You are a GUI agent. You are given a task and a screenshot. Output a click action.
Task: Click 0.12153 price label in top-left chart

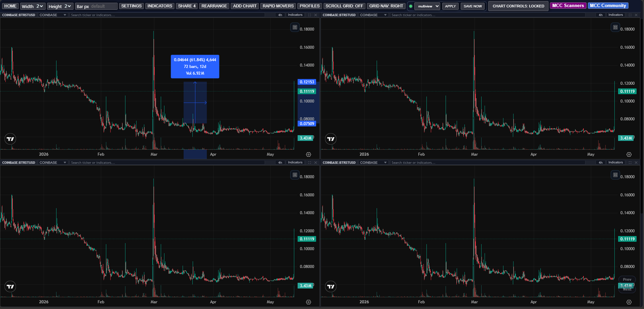pyautogui.click(x=307, y=82)
